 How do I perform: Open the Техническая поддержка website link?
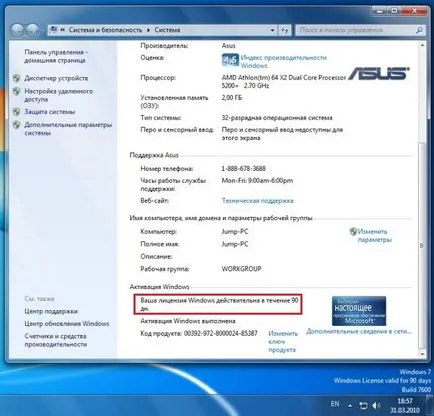(x=258, y=201)
